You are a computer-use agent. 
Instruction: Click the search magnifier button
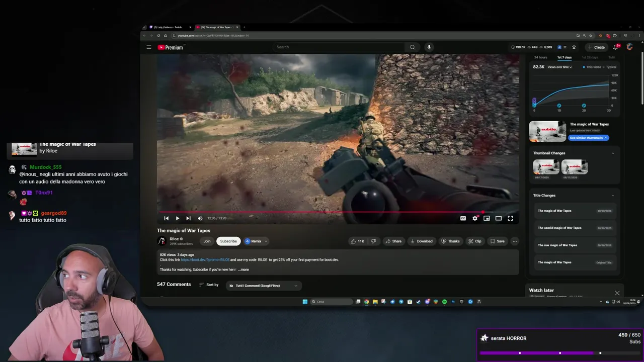pyautogui.click(x=412, y=47)
